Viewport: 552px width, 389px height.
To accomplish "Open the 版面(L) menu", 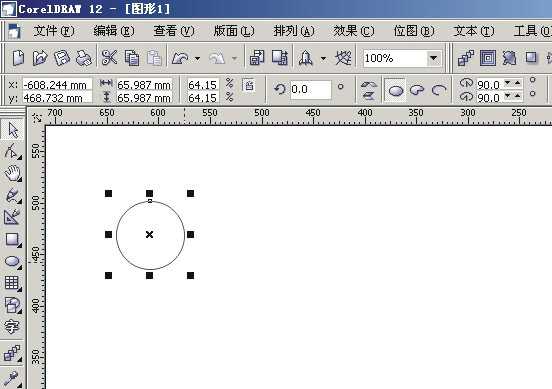I will 234,31.
